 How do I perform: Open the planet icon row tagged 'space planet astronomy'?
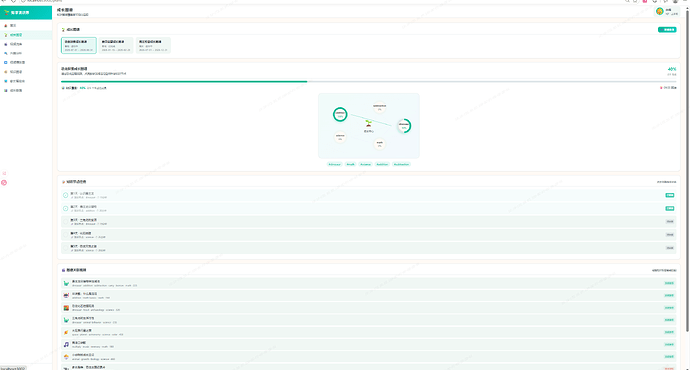(x=369, y=333)
